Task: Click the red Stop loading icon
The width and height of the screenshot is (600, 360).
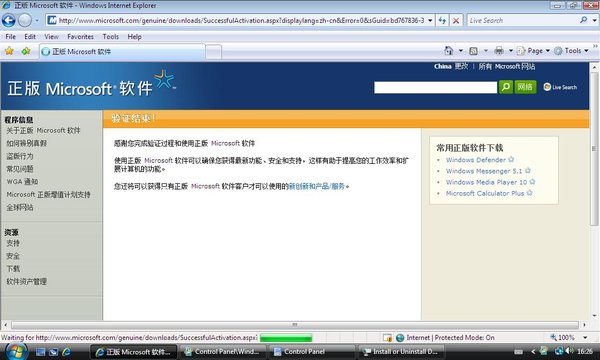Action: click(x=456, y=20)
